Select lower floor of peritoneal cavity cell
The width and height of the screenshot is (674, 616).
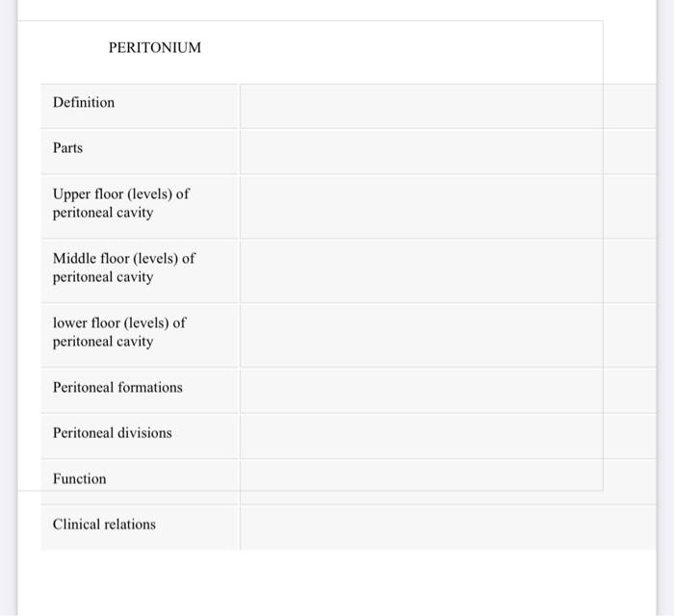coord(141,335)
